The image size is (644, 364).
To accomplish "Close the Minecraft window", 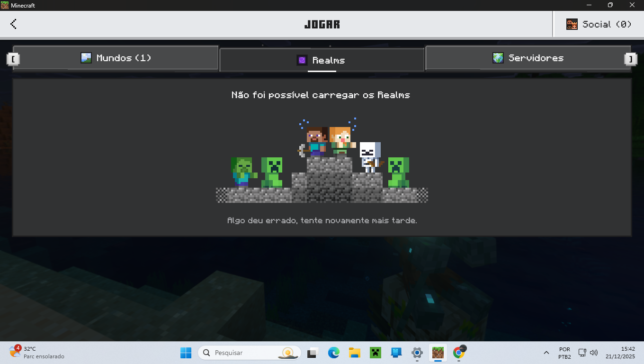I will coord(633,5).
